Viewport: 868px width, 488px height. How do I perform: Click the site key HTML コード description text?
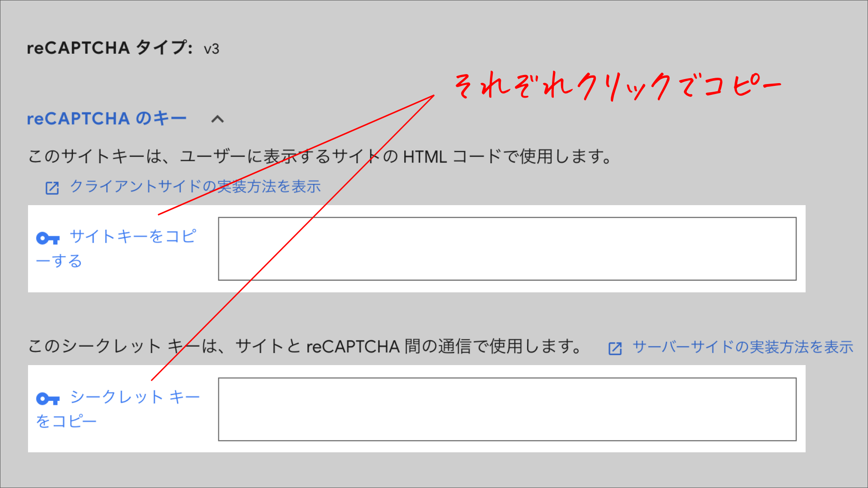click(x=320, y=157)
